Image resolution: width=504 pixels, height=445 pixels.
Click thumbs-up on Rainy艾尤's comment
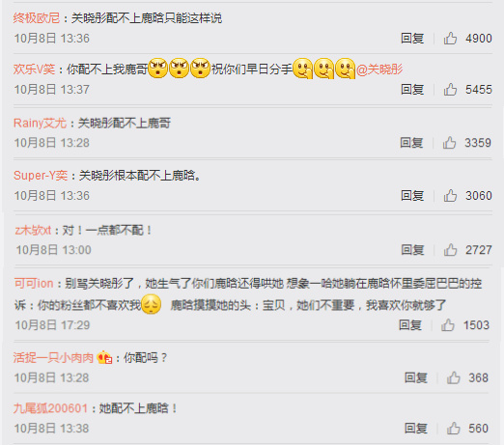coord(449,143)
